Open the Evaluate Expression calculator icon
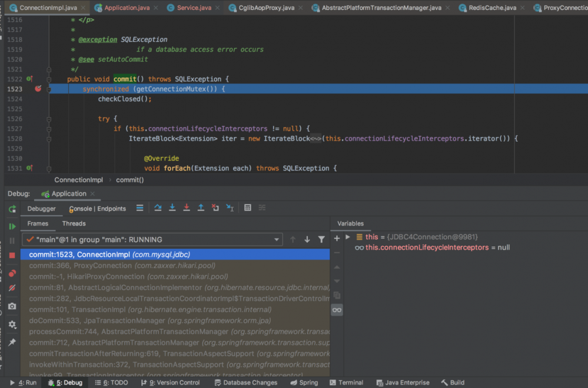Image resolution: width=588 pixels, height=388 pixels. (x=248, y=208)
